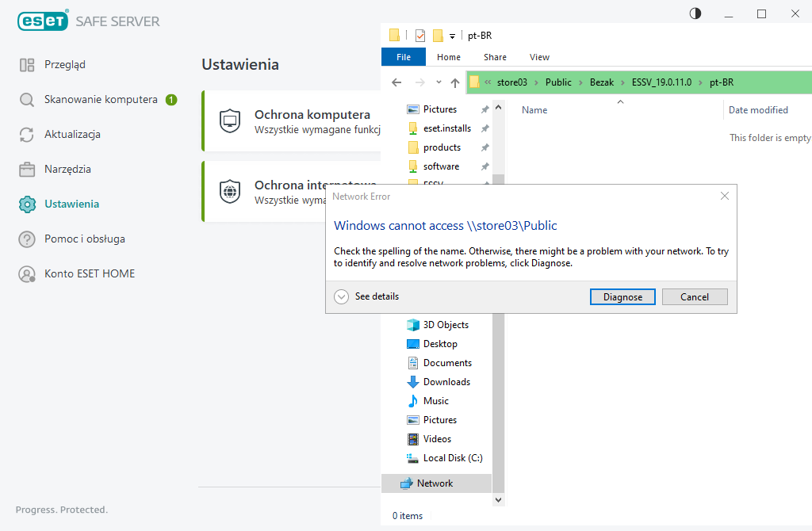Click the Ochrona komputera shield icon
The width and height of the screenshot is (812, 531).
[x=230, y=121]
